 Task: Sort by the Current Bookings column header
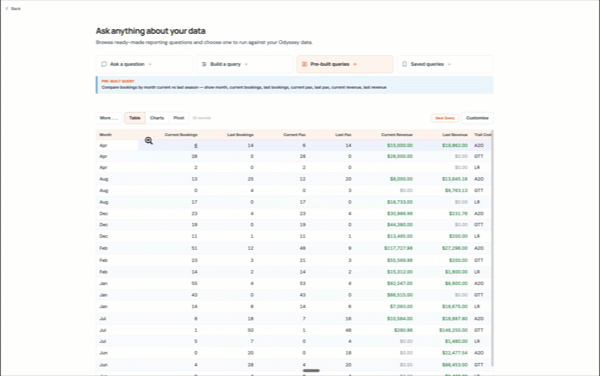point(181,135)
